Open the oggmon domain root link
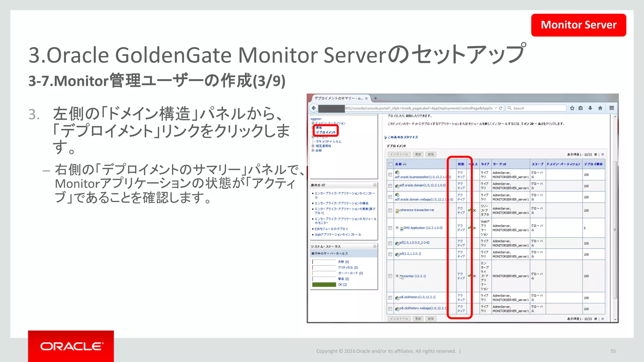This screenshot has height=362, width=644. click(316, 119)
